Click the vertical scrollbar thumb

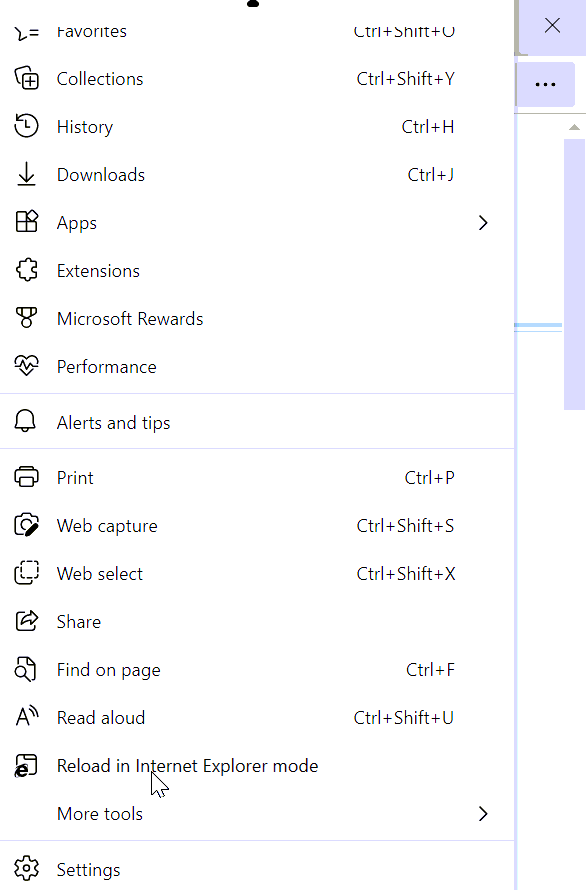574,274
